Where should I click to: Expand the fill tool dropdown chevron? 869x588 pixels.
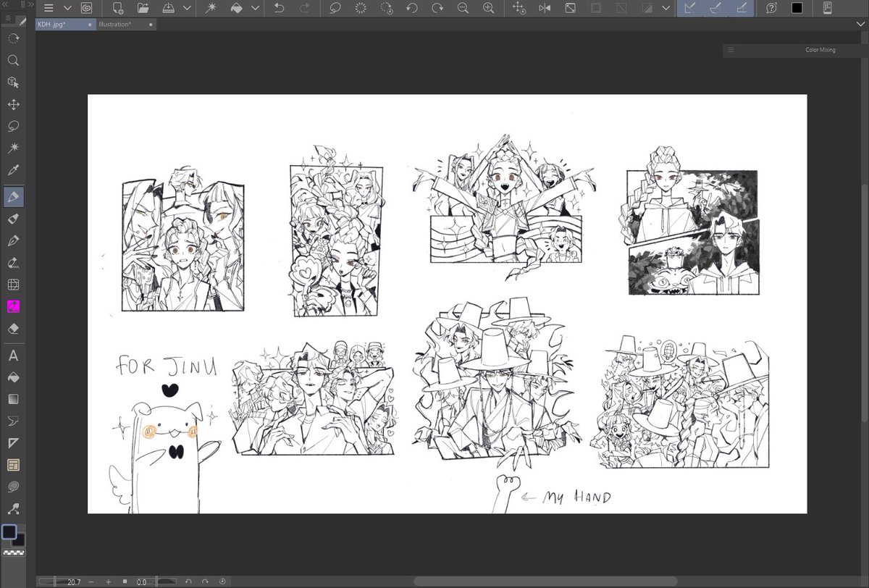pos(255,8)
